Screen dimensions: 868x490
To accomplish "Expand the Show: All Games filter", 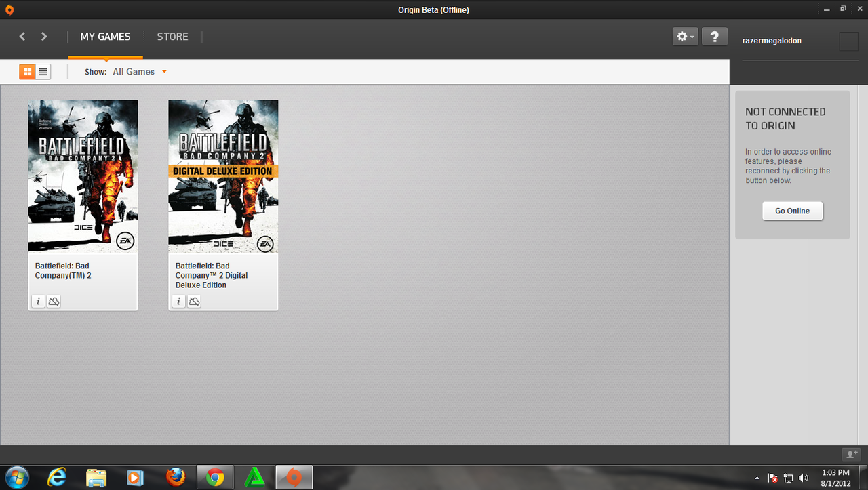I will pyautogui.click(x=139, y=72).
